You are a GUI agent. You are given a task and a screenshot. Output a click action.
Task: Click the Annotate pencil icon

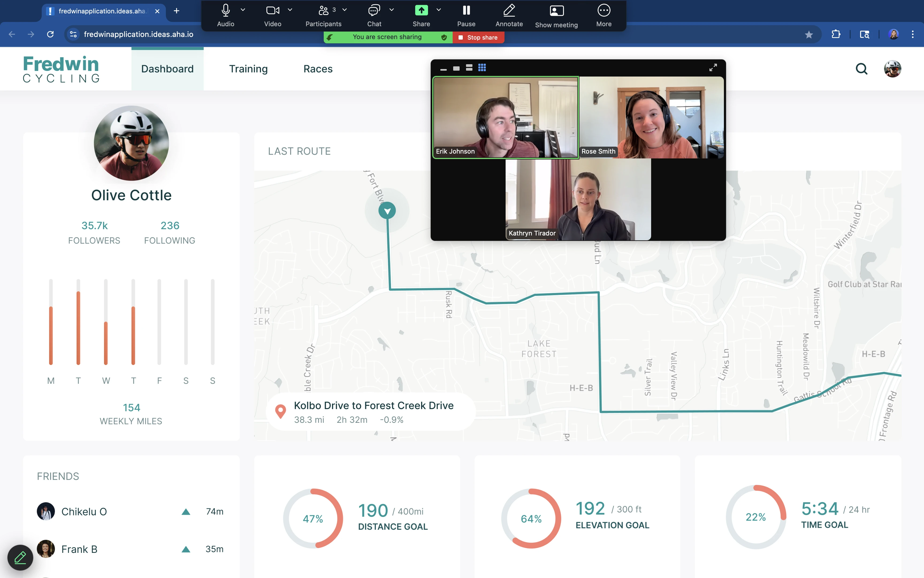click(x=509, y=11)
